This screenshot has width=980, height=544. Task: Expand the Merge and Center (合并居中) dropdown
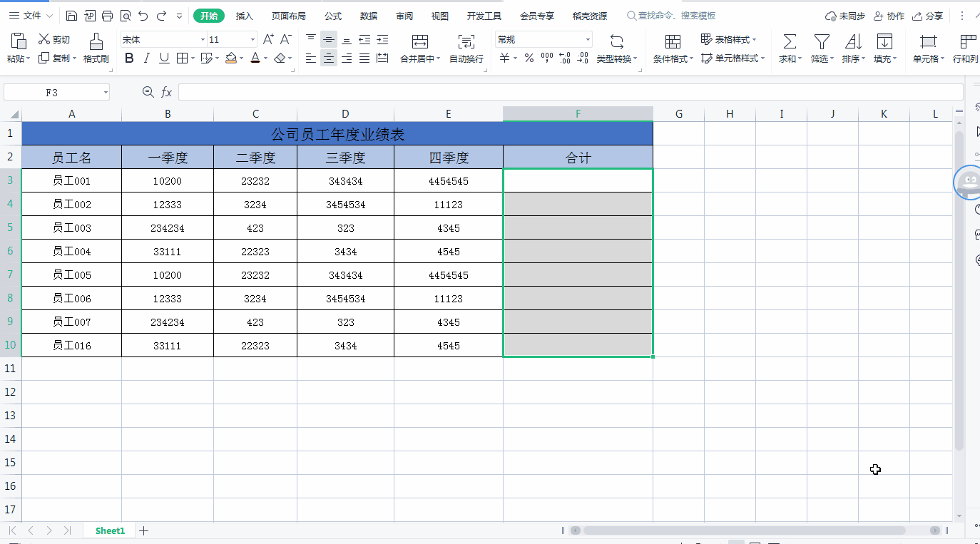pyautogui.click(x=438, y=59)
